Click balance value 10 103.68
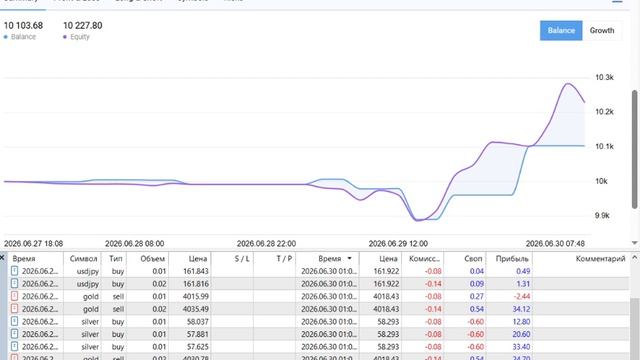Viewport: 640px width, 360px height. tap(23, 25)
